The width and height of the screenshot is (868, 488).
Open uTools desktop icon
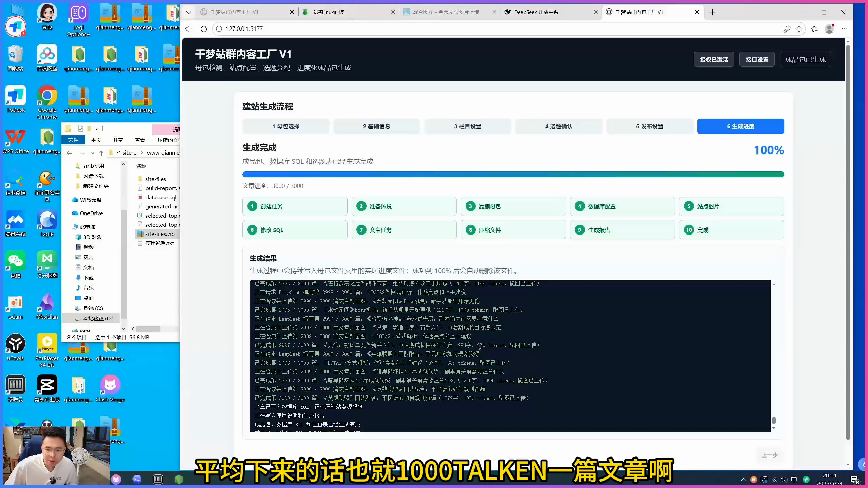pos(15,348)
